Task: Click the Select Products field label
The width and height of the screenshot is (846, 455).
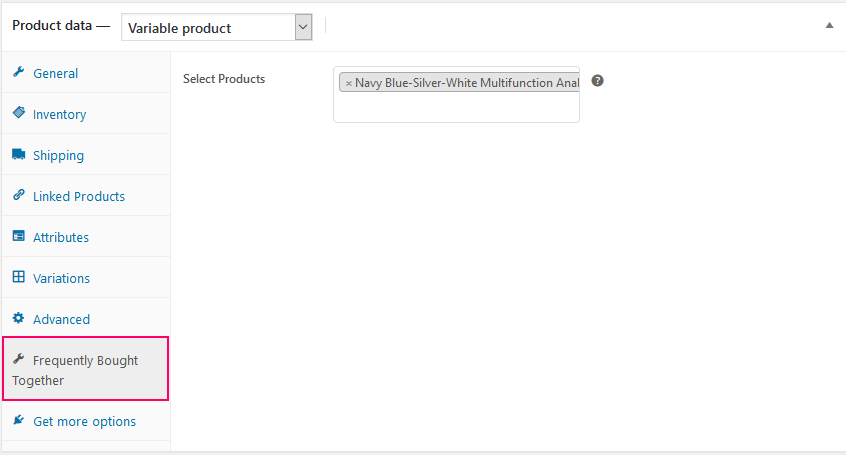Action: [224, 79]
